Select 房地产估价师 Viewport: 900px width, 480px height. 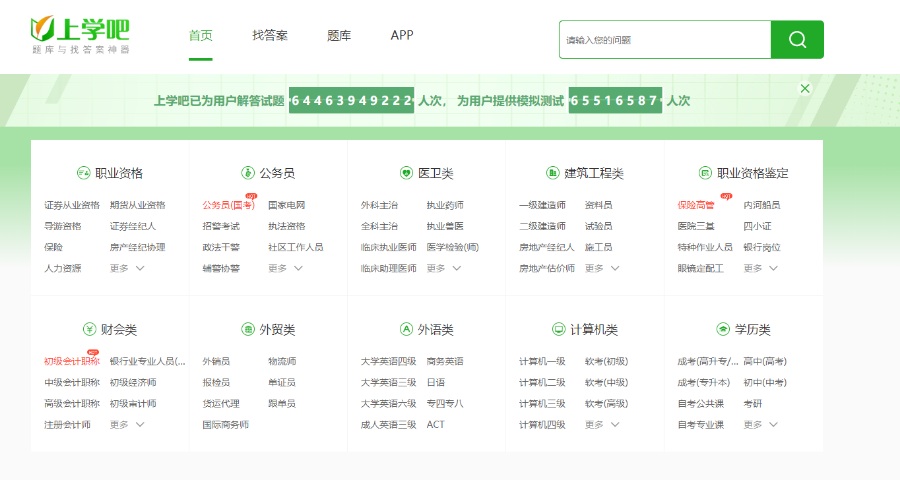pyautogui.click(x=547, y=268)
